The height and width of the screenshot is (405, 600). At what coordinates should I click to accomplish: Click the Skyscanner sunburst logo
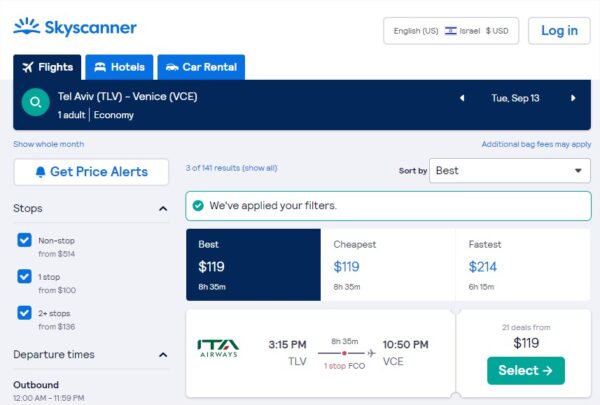click(26, 26)
